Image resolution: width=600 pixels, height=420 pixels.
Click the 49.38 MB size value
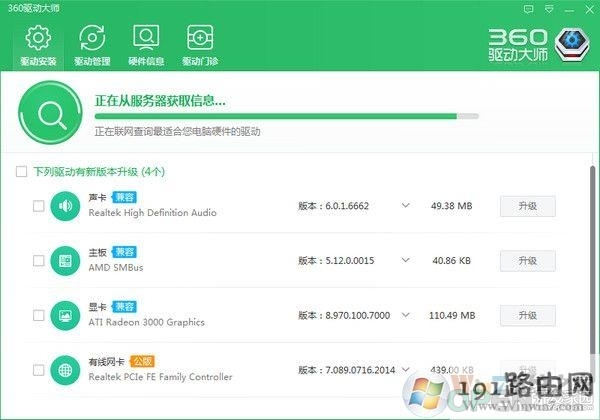(x=452, y=206)
